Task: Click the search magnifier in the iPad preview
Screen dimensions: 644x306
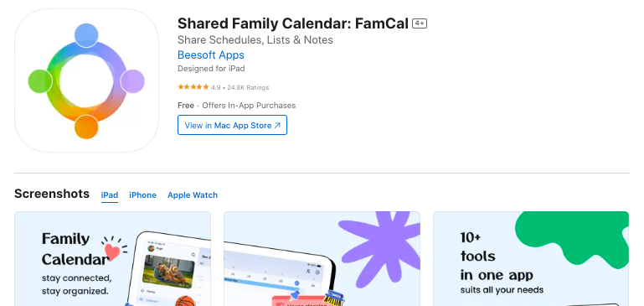Action: [193, 255]
